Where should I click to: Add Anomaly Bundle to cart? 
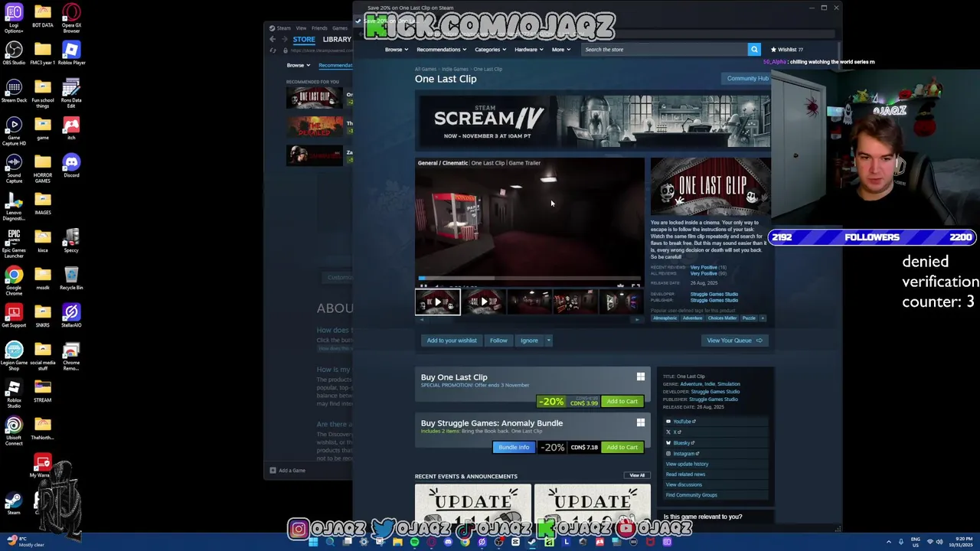(622, 448)
